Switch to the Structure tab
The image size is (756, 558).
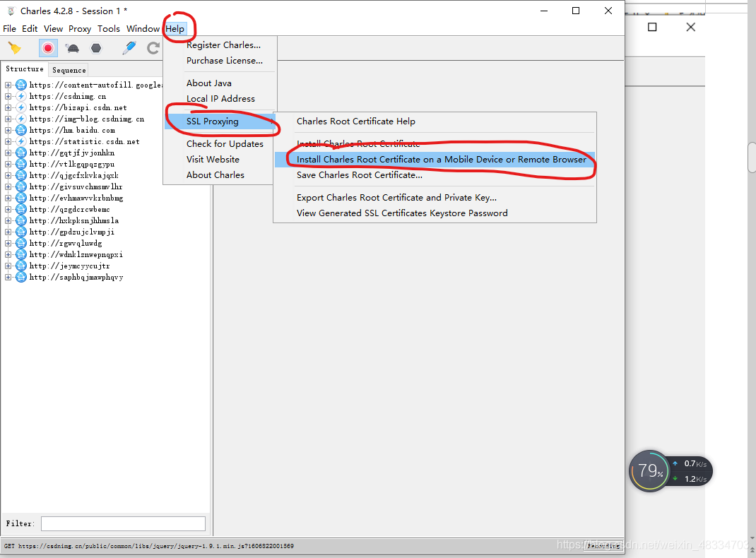coord(25,69)
